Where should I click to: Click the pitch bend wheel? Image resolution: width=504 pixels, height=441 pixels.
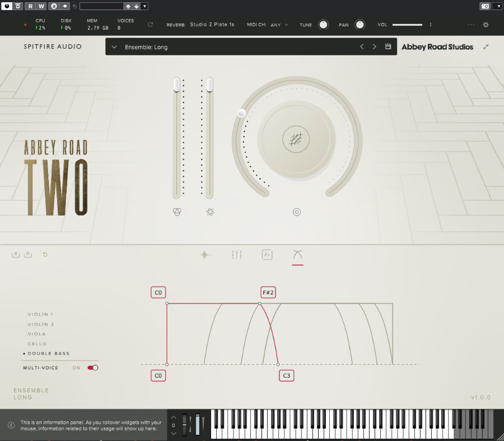click(184, 425)
